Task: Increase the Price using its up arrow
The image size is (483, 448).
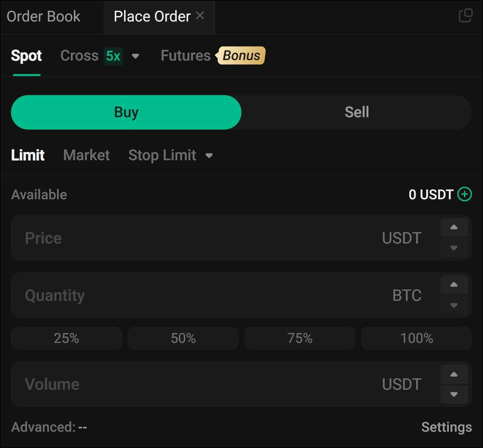Action: click(x=454, y=228)
